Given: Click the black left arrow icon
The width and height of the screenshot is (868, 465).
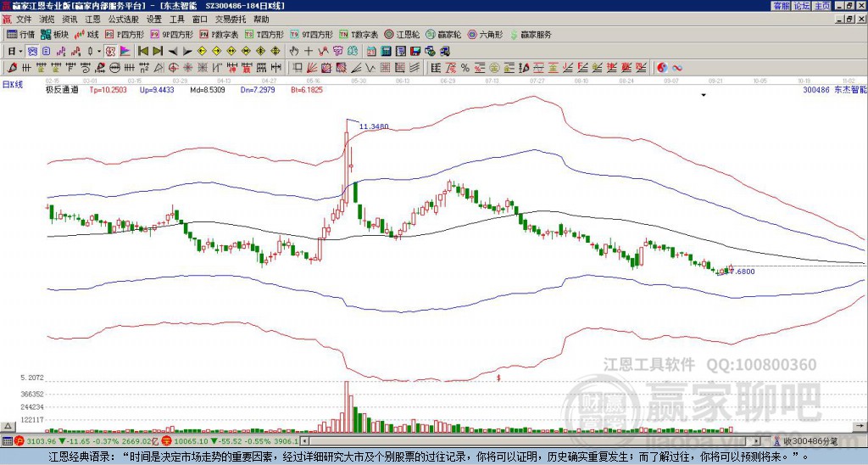Looking at the screenshot, I should (x=173, y=52).
